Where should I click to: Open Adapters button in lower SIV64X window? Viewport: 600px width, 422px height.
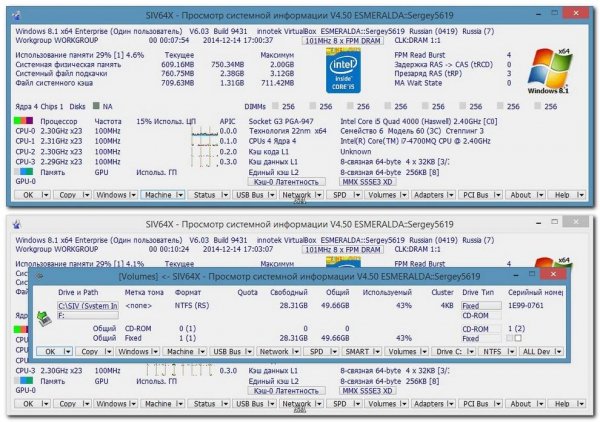click(429, 404)
